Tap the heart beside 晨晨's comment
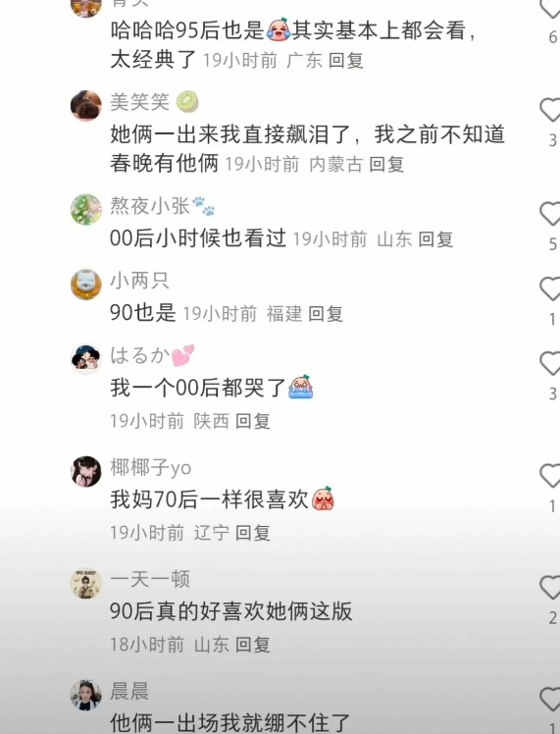This screenshot has width=560, height=734. point(550,700)
